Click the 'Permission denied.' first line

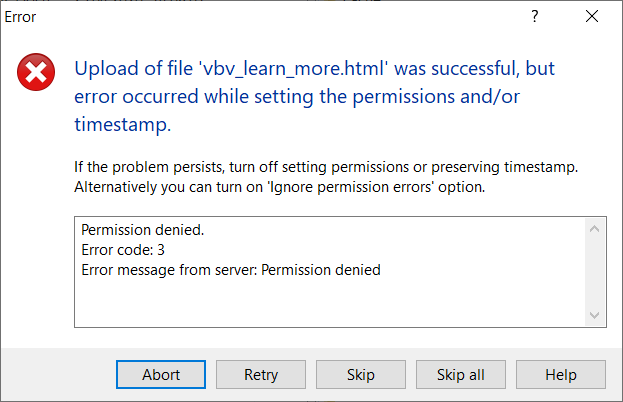(x=143, y=230)
